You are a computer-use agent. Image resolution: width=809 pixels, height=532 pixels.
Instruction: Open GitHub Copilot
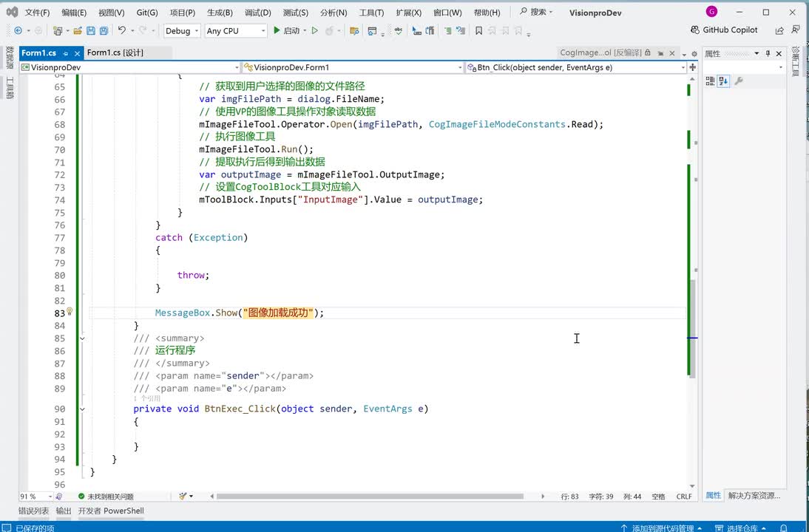click(723, 30)
